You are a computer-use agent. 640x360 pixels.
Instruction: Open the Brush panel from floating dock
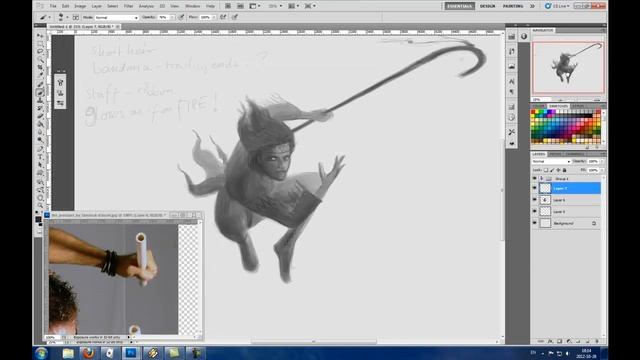[x=60, y=83]
